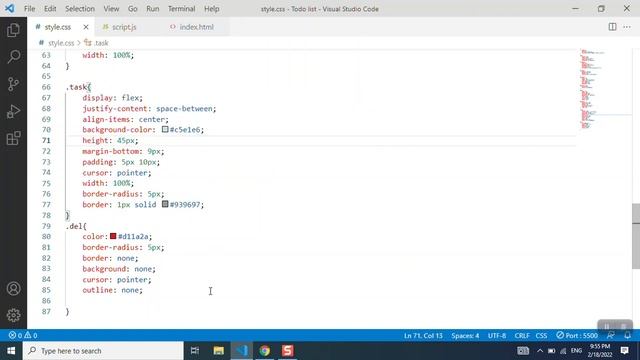
Task: Open Google Chrome from the taskbar
Action: [x=264, y=351]
